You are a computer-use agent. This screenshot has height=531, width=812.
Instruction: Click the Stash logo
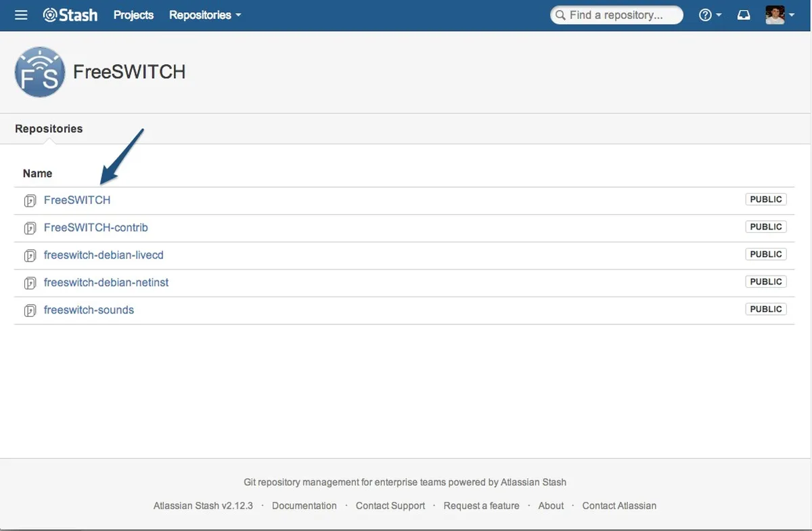[x=70, y=15]
